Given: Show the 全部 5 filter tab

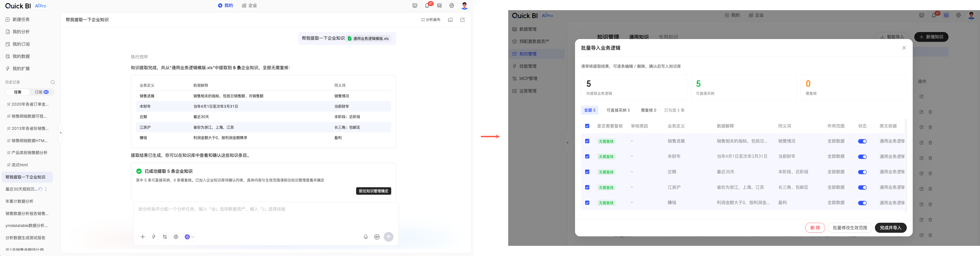Looking at the screenshot, I should 590,110.
